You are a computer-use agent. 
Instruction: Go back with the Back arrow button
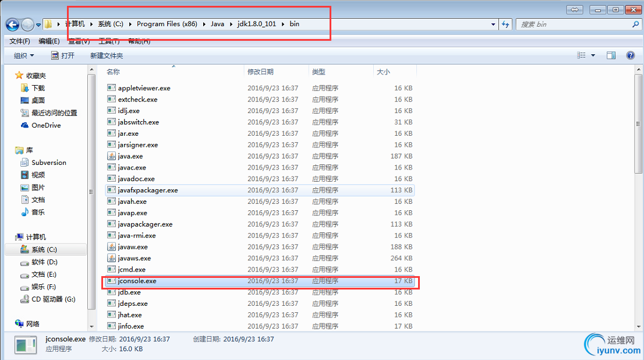(12, 24)
